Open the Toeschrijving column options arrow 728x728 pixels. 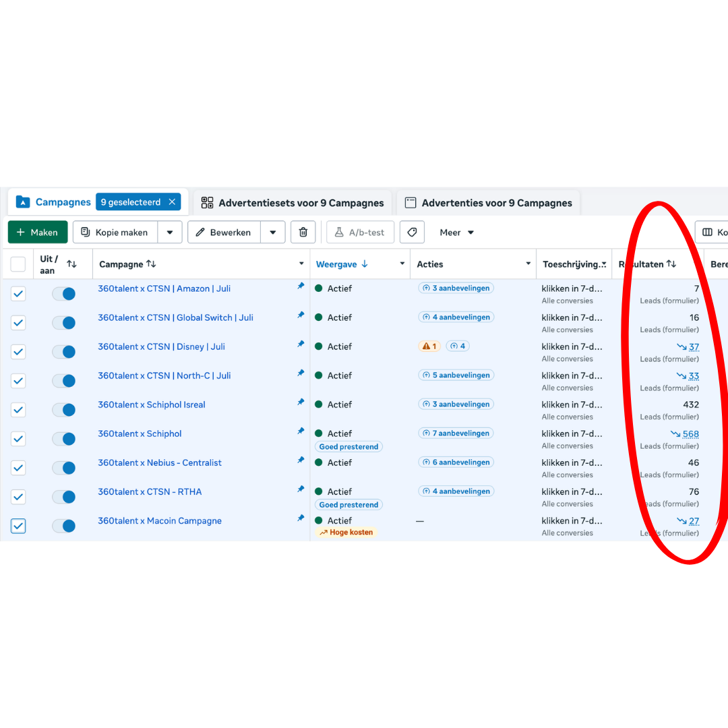tap(603, 264)
